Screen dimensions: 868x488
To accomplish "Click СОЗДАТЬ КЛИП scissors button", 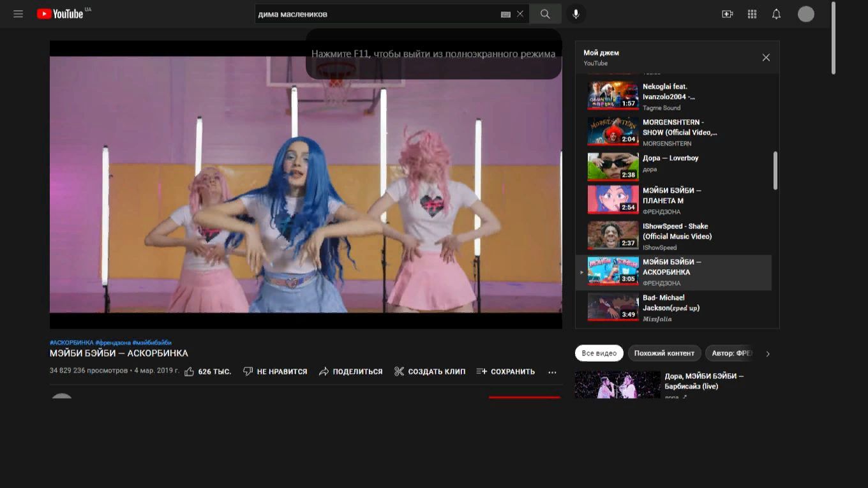I will [430, 371].
